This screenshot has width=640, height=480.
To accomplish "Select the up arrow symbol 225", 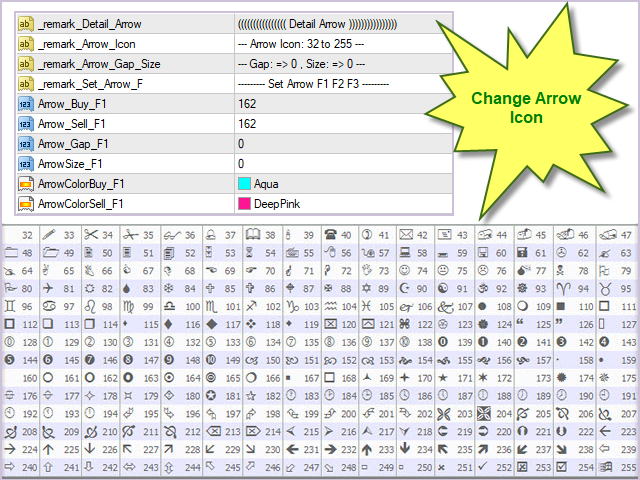I will [x=51, y=449].
